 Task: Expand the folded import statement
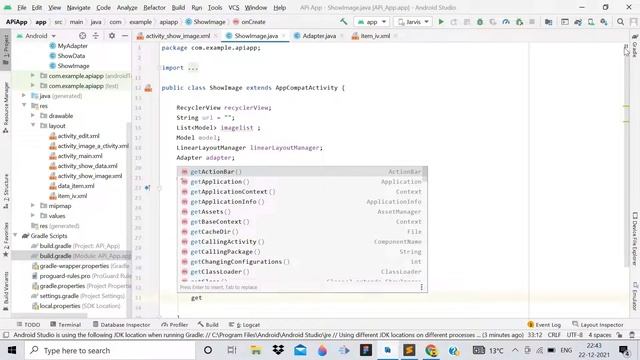point(193,68)
